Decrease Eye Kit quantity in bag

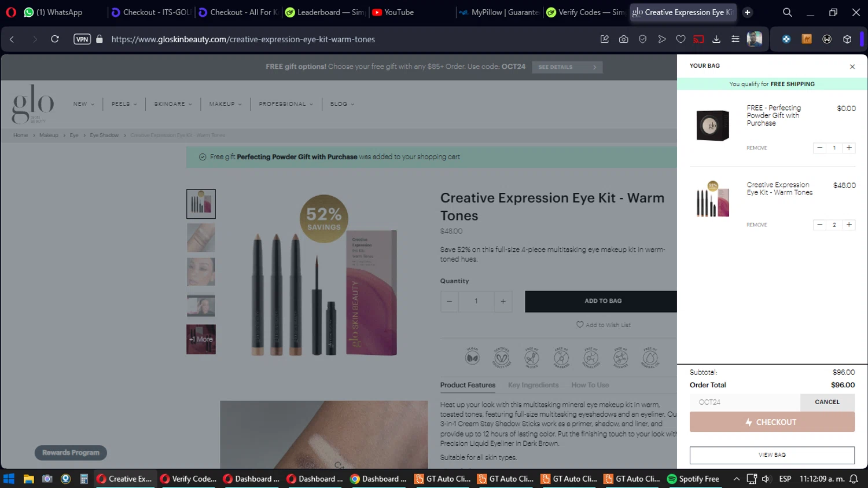819,225
